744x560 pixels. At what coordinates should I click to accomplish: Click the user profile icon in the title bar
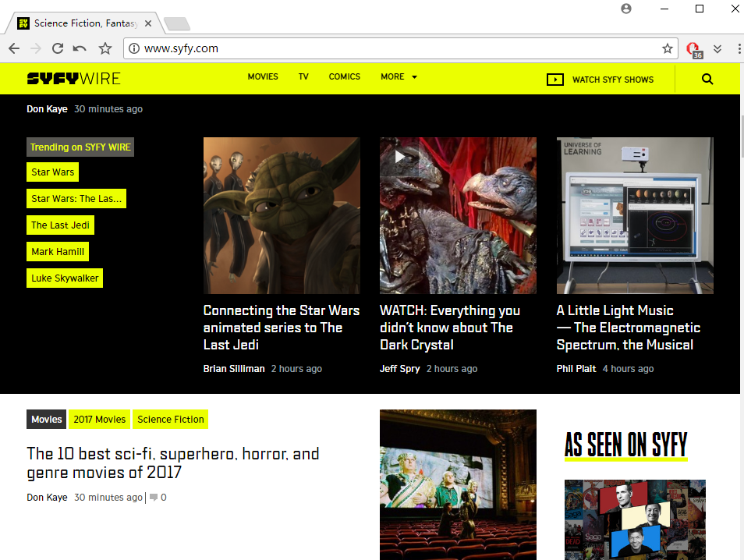(x=626, y=9)
